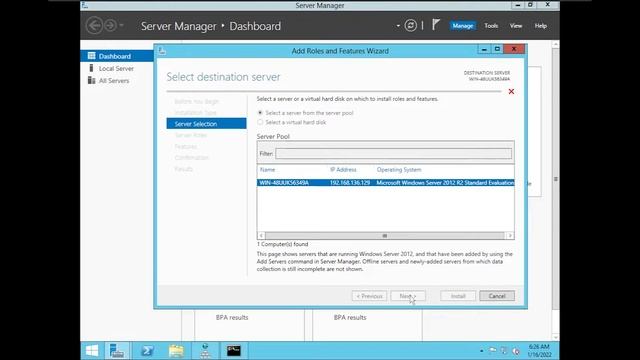This screenshot has height=360, width=640.
Task: Click the server pool scroll right arrow
Action: point(510,236)
